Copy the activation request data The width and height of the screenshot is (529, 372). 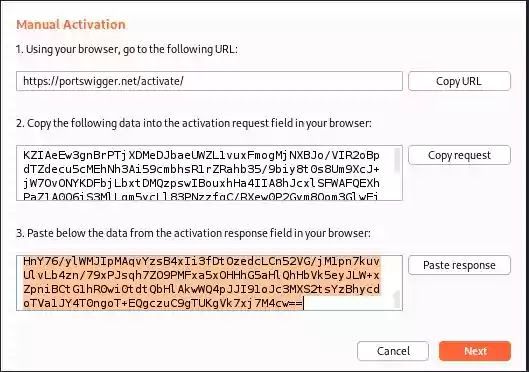[x=459, y=155]
